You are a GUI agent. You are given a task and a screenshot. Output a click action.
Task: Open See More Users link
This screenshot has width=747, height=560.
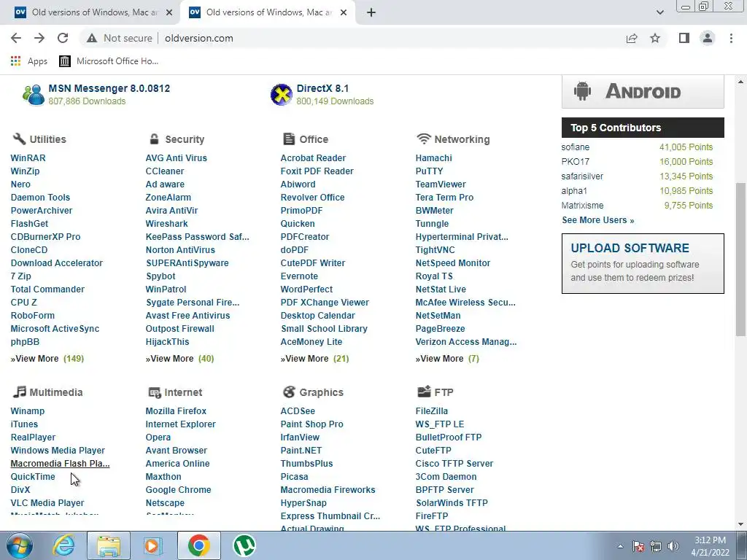(x=598, y=220)
